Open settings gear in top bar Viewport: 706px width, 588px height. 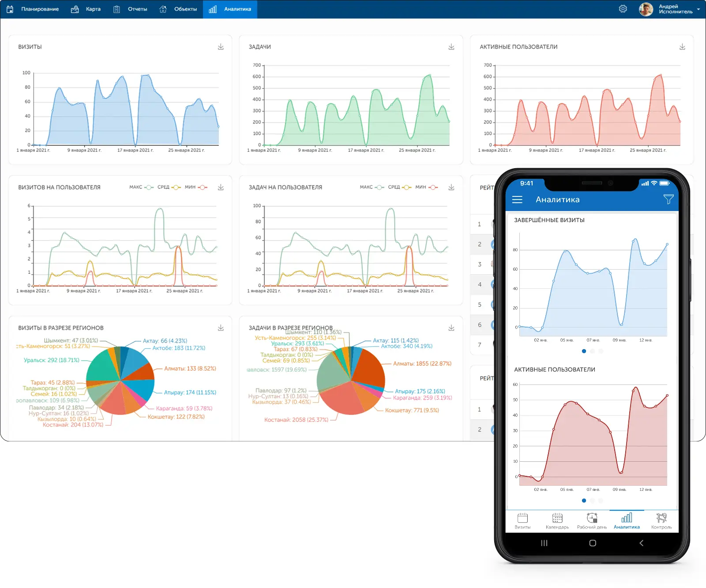[x=623, y=9]
